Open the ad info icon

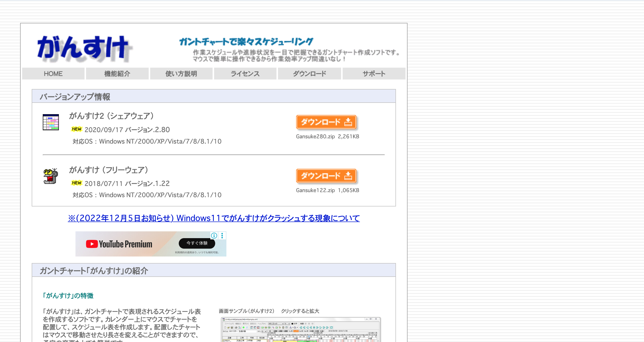point(214,236)
